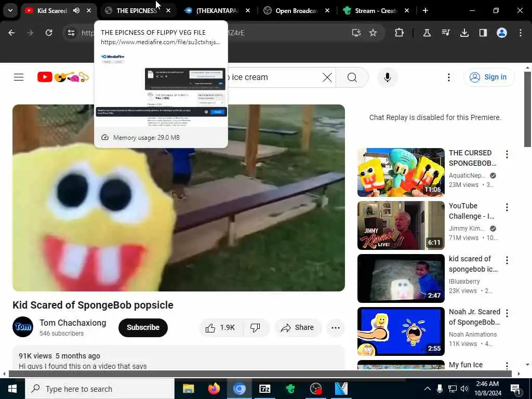
Task: Open the Downloads icon
Action: (x=464, y=33)
